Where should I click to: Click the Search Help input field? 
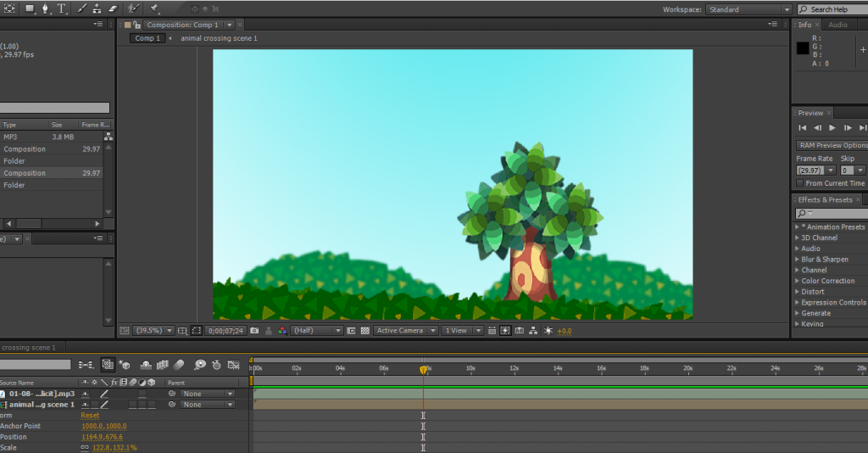832,9
